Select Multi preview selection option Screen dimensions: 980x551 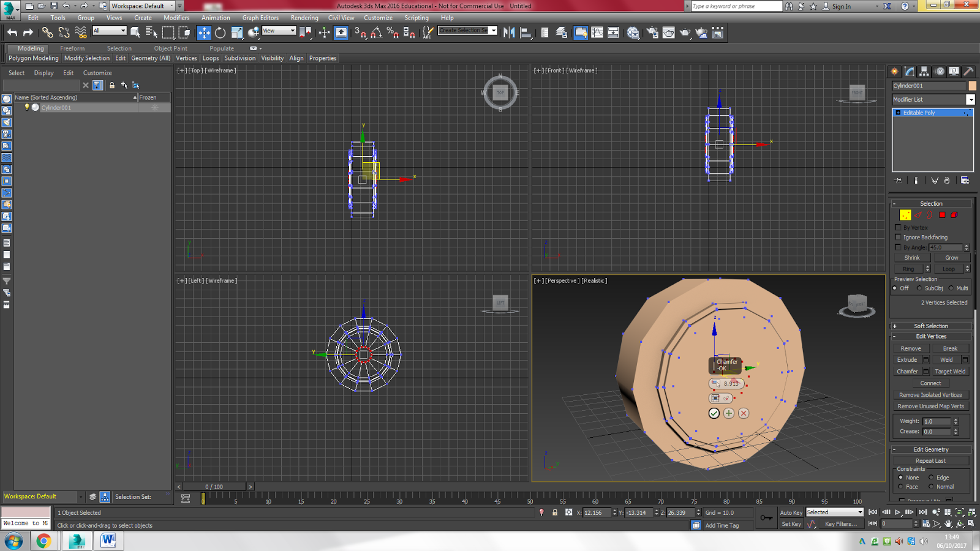tap(951, 288)
